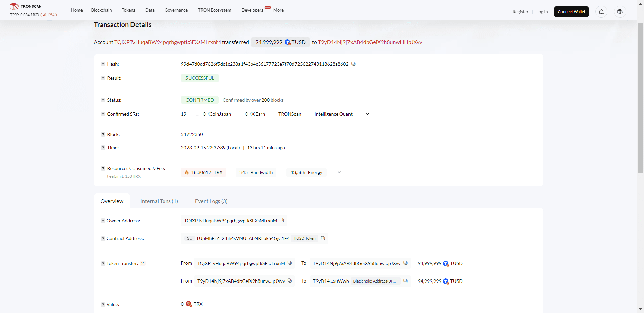Expand the Confirmed SRs list
This screenshot has width=644, height=313.
pyautogui.click(x=367, y=114)
